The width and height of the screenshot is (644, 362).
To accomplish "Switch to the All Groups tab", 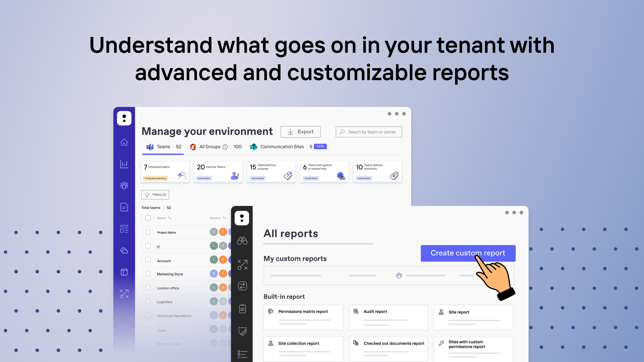I will (210, 147).
